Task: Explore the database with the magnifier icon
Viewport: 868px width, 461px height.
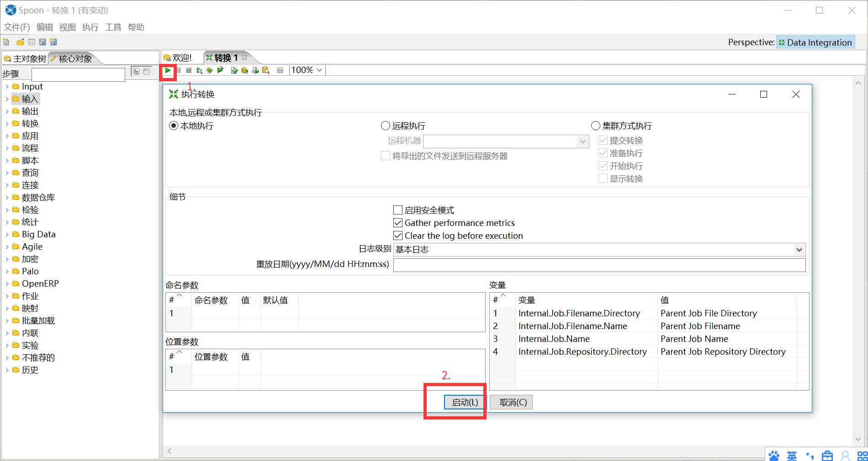Action: [x=266, y=71]
